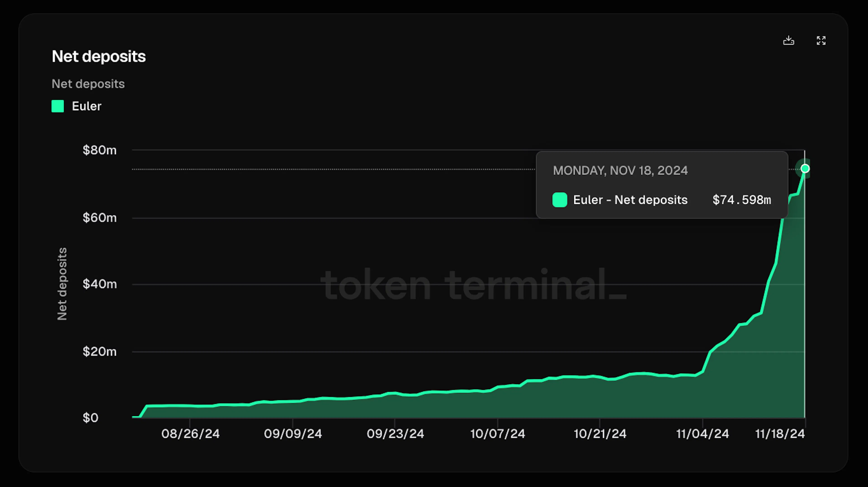Screen dimensions: 868x487
Task: Click the $40m y-axis label
Action: [100, 284]
